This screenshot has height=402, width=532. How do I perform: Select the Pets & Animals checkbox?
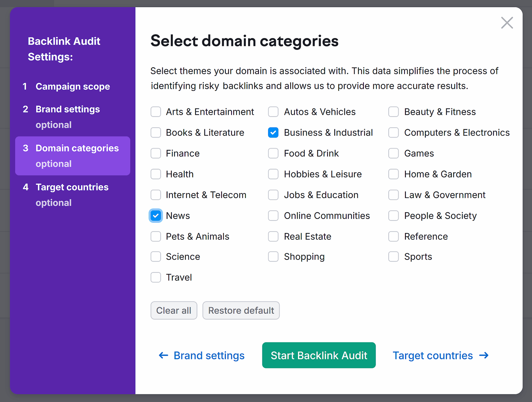click(156, 236)
